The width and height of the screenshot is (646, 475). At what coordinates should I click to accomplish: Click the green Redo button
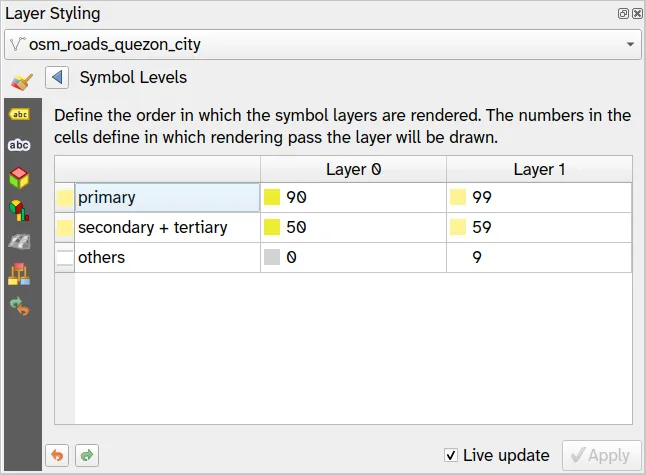pyautogui.click(x=87, y=455)
